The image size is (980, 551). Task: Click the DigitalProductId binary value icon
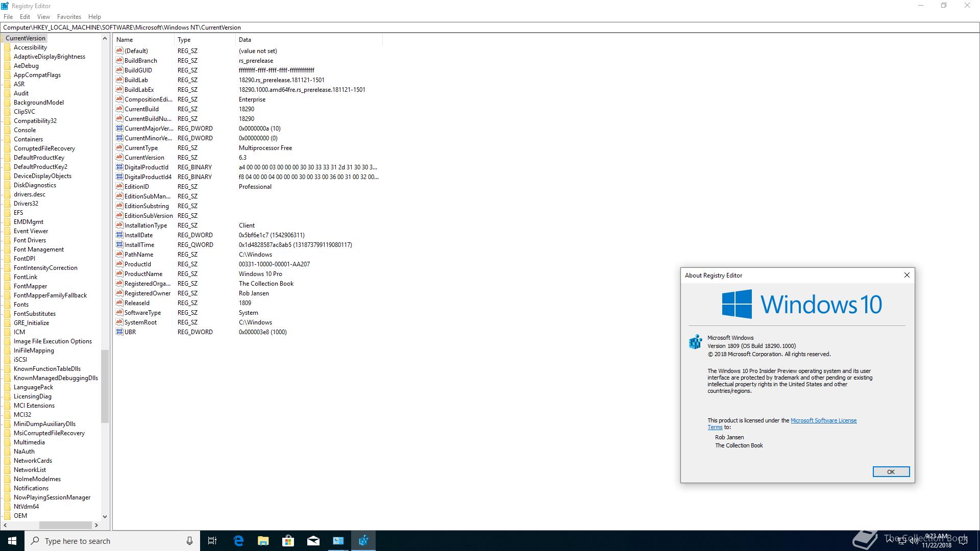click(119, 167)
